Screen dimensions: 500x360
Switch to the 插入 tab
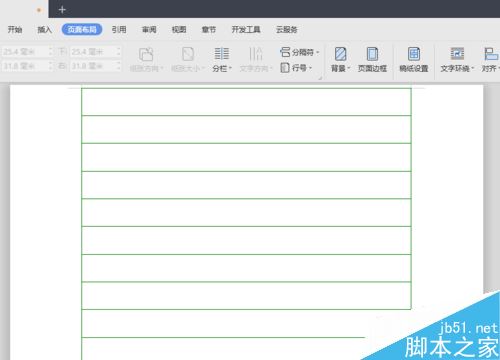click(x=44, y=30)
